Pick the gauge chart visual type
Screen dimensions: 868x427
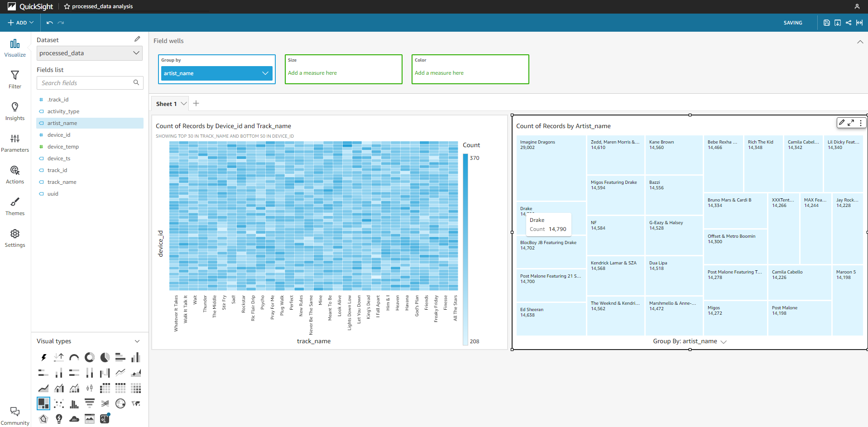(x=74, y=357)
